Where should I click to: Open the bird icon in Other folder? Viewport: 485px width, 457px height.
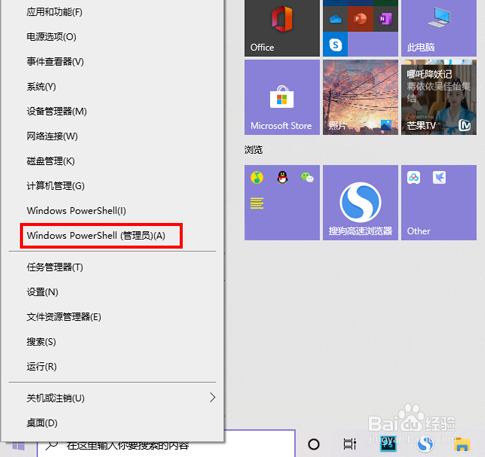pyautogui.click(x=439, y=178)
